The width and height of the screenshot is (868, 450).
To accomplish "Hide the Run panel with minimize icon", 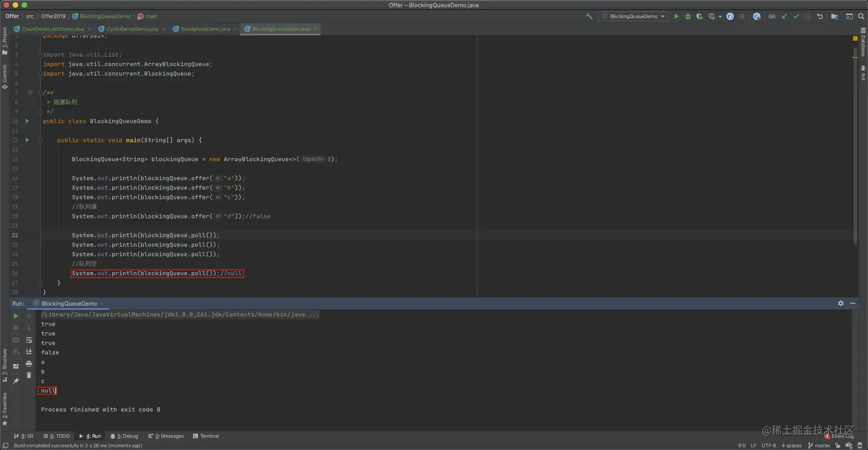I will tap(853, 303).
